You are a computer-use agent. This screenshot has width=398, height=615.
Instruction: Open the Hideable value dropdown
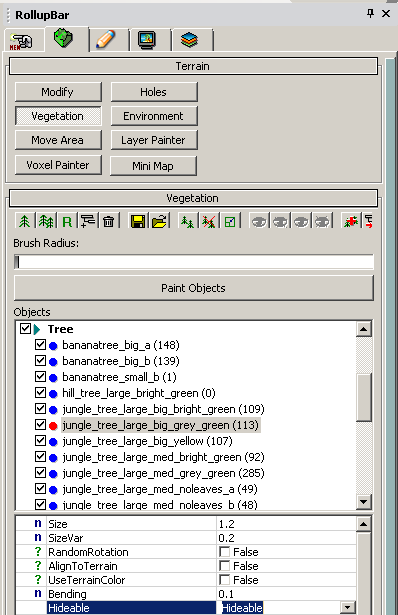[347, 608]
